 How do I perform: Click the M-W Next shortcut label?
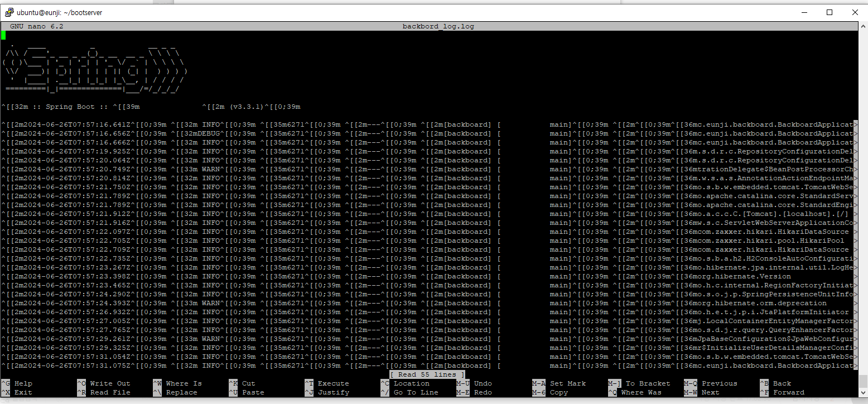click(x=702, y=392)
